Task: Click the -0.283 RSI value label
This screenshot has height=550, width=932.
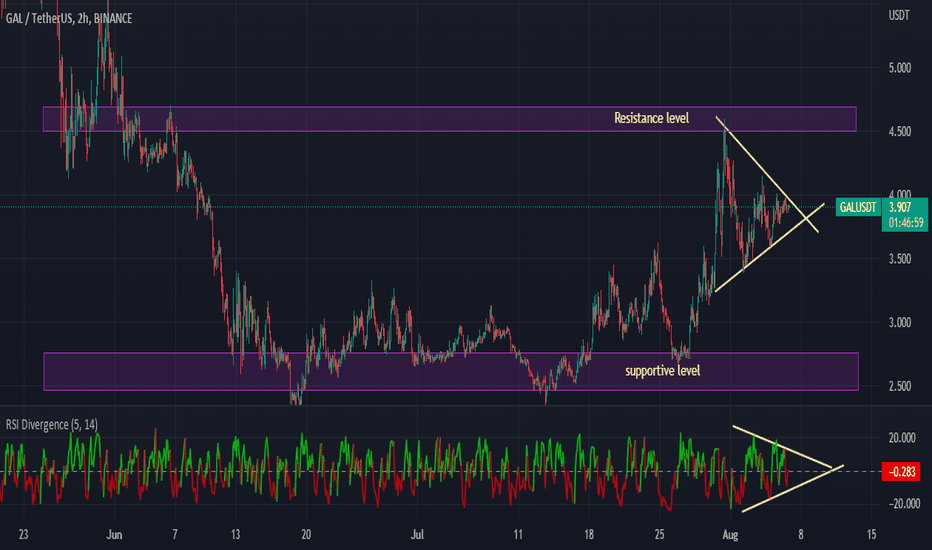Action: [x=902, y=472]
